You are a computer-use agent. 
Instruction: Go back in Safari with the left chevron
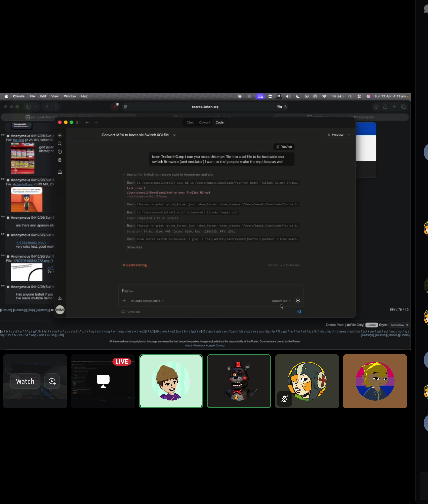pos(47,107)
